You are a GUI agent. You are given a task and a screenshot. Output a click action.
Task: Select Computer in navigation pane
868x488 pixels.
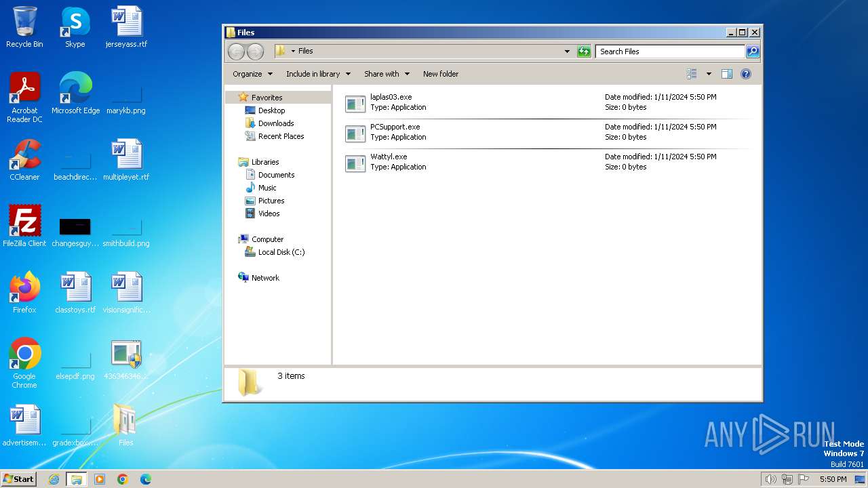267,239
